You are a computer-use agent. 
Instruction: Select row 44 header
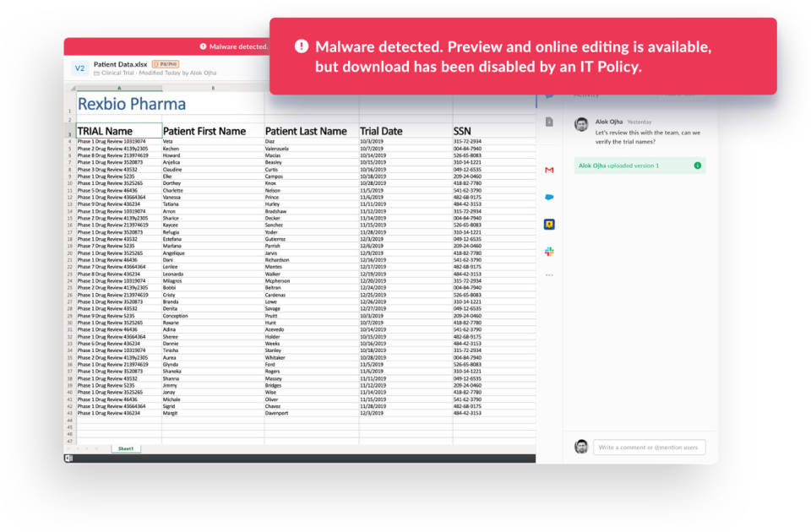coord(70,421)
